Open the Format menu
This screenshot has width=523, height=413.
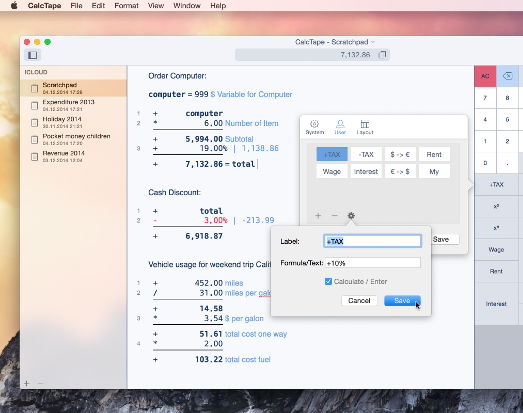tap(126, 5)
